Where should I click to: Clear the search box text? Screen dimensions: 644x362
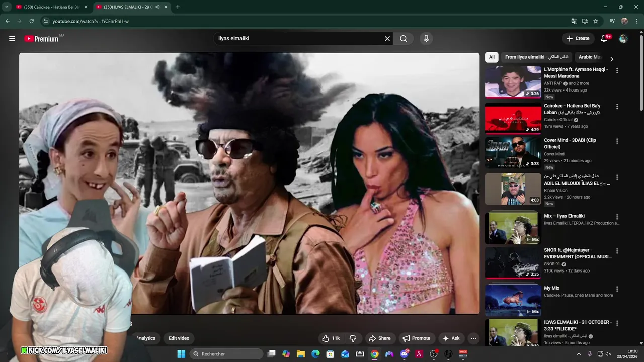[387, 38]
